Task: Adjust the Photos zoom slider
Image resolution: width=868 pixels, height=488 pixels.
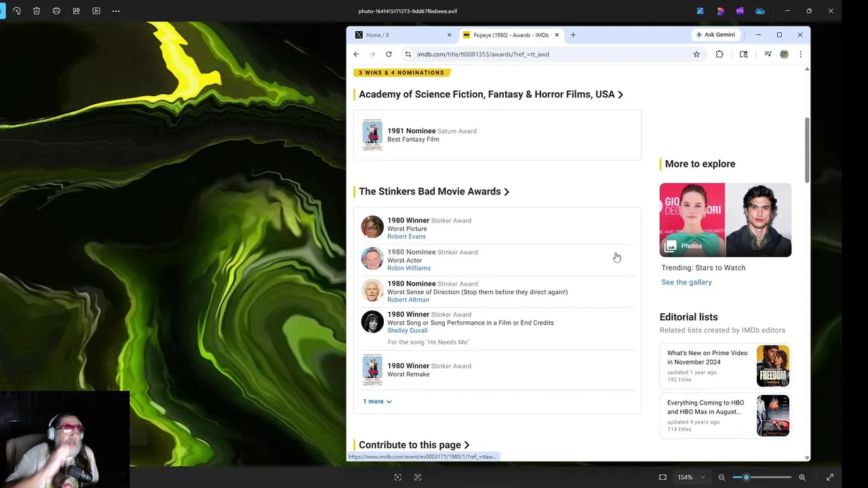Action: (762, 477)
